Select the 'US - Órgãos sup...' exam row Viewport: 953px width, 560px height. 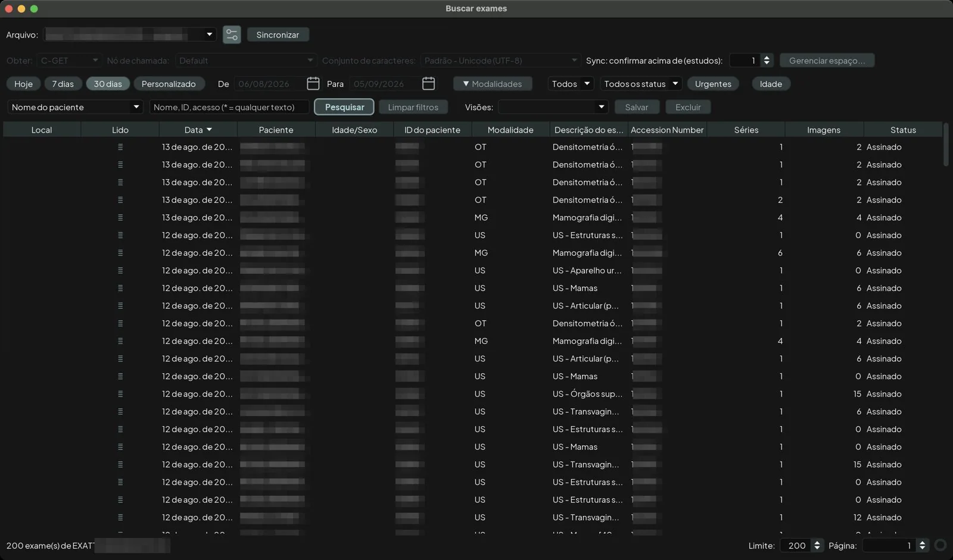472,394
